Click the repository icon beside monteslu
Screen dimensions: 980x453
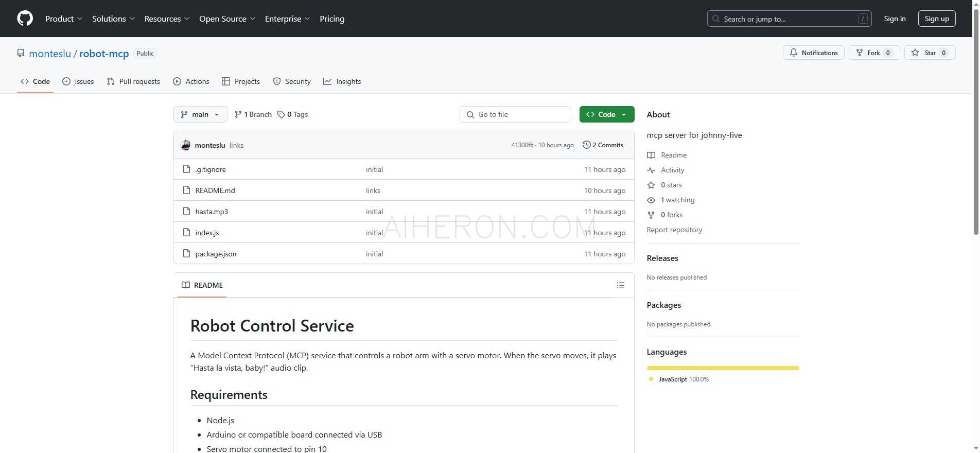tap(21, 54)
